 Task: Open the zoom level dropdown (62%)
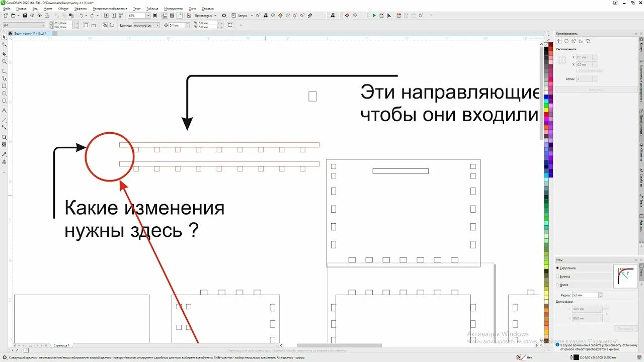click(x=148, y=16)
